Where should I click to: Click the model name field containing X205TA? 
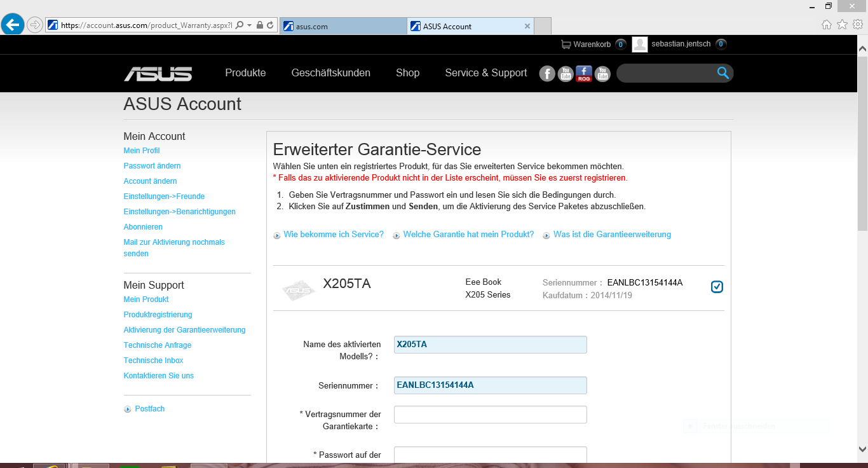491,345
